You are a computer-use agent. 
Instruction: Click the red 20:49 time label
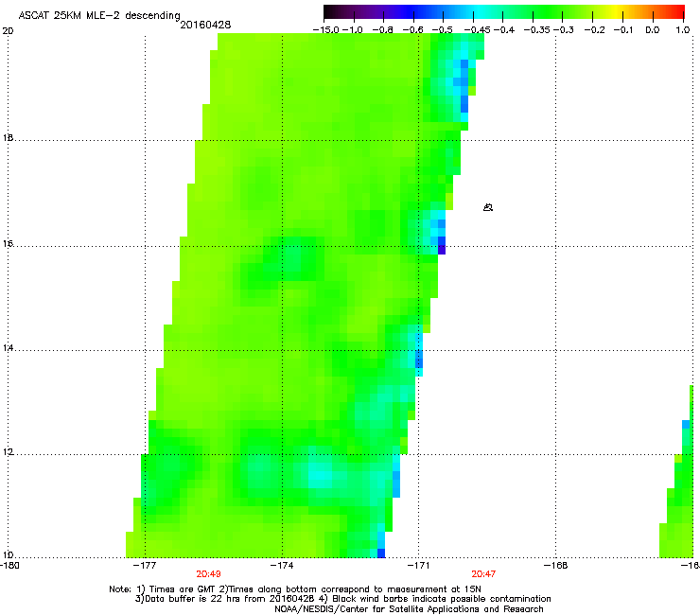(208, 574)
